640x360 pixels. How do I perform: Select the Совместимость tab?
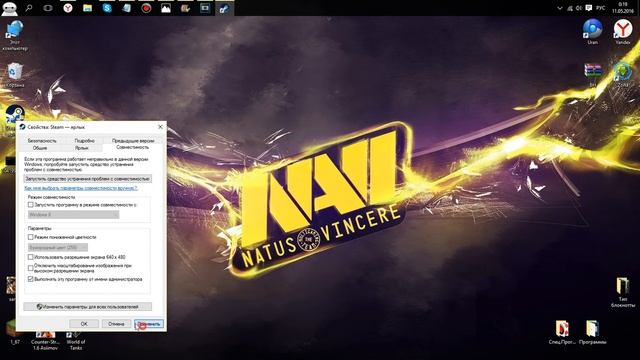click(x=133, y=147)
